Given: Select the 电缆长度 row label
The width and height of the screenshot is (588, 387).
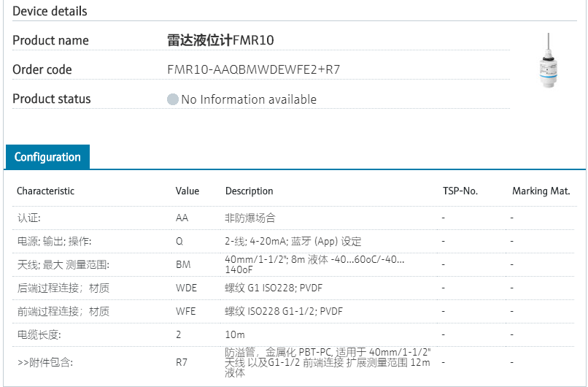Looking at the screenshot, I should point(39,334).
